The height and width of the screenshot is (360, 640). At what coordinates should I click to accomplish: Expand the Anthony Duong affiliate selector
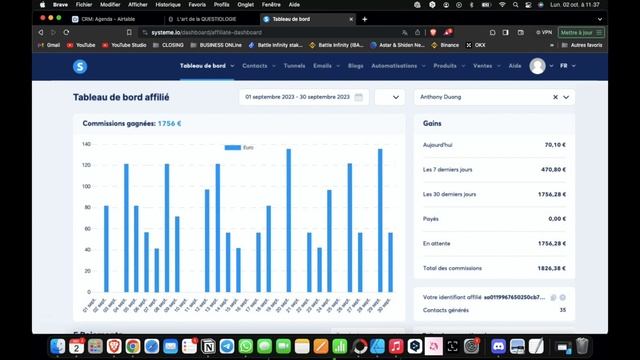point(566,97)
